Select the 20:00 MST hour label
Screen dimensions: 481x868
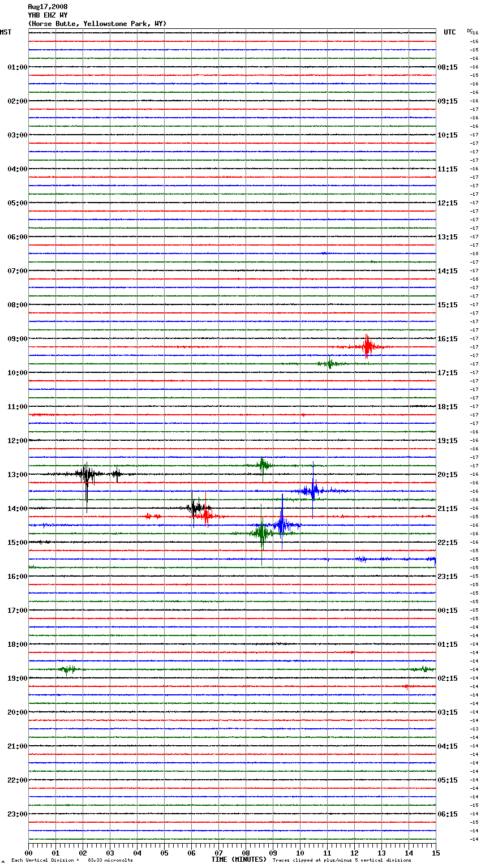click(x=17, y=712)
